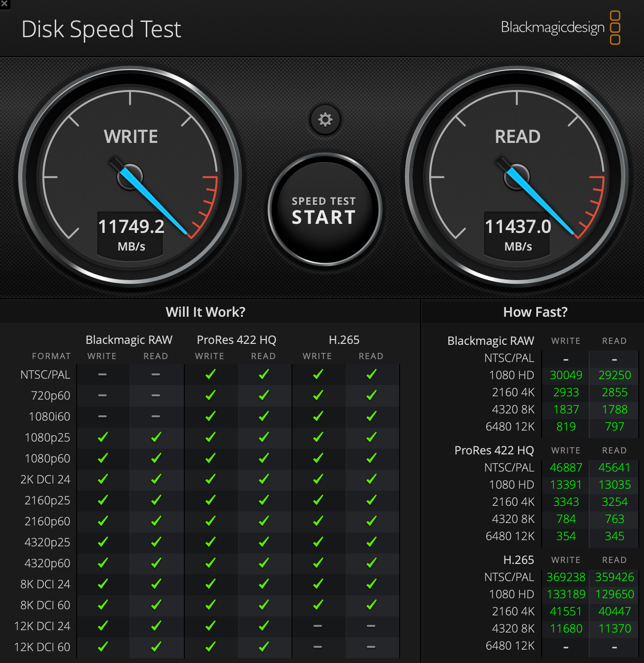The image size is (644, 663).
Task: Open settings with the gear icon
Action: pyautogui.click(x=325, y=119)
